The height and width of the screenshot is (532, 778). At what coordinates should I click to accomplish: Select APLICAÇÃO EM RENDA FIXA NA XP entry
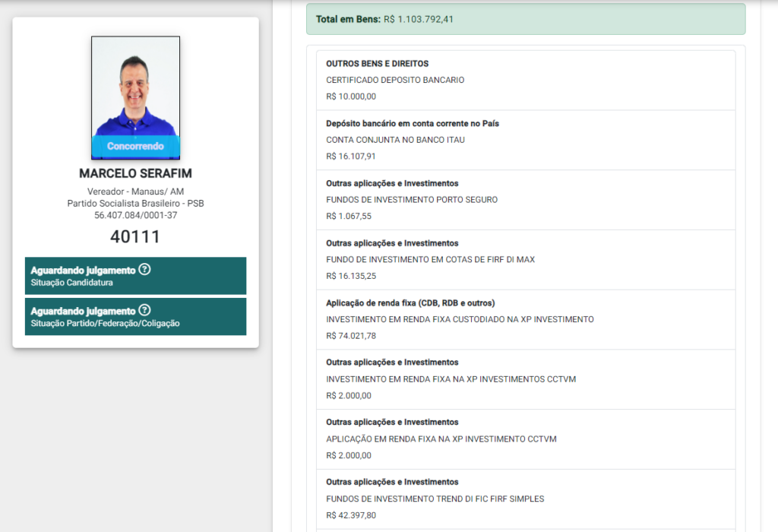[441, 439]
